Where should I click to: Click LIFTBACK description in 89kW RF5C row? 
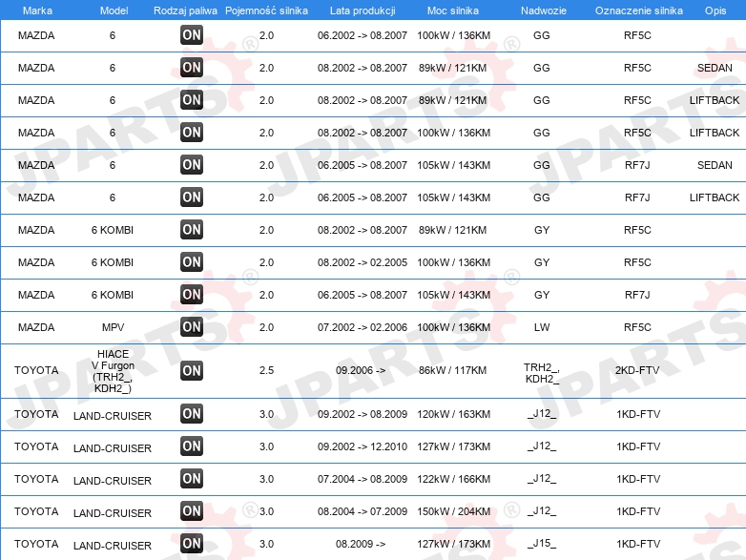click(x=715, y=100)
